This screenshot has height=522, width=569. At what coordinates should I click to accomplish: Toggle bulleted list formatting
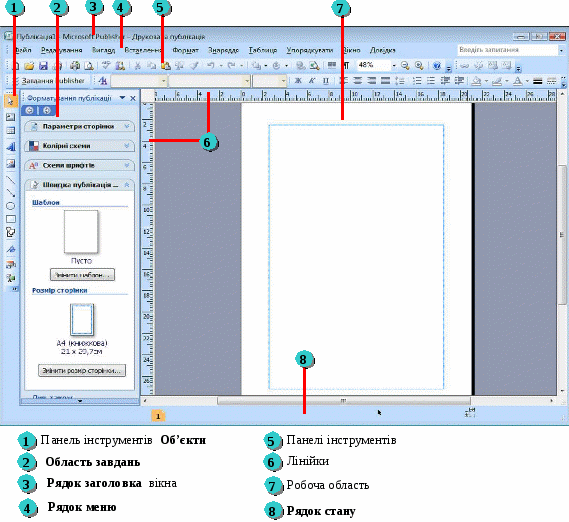pos(431,81)
